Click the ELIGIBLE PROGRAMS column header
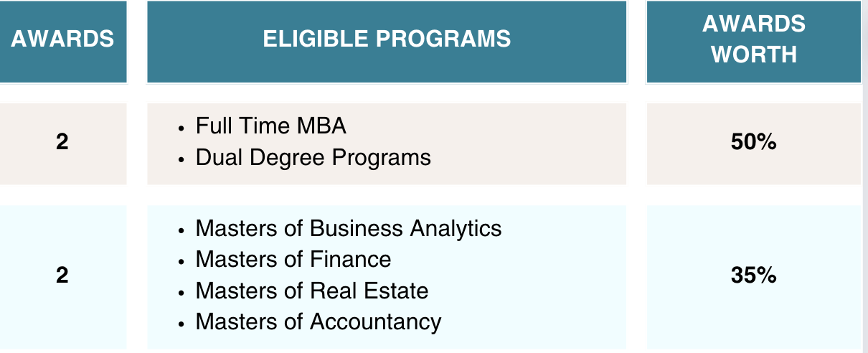868x353 pixels. [387, 39]
